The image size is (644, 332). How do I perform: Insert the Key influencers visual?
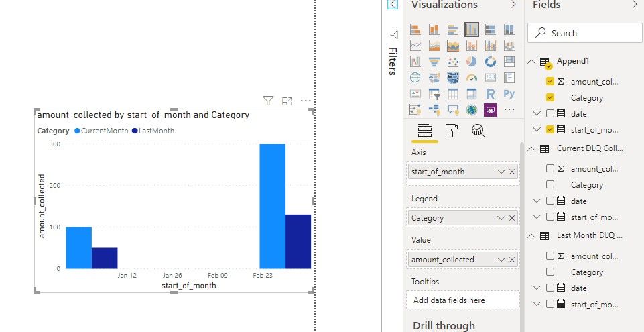coord(415,110)
